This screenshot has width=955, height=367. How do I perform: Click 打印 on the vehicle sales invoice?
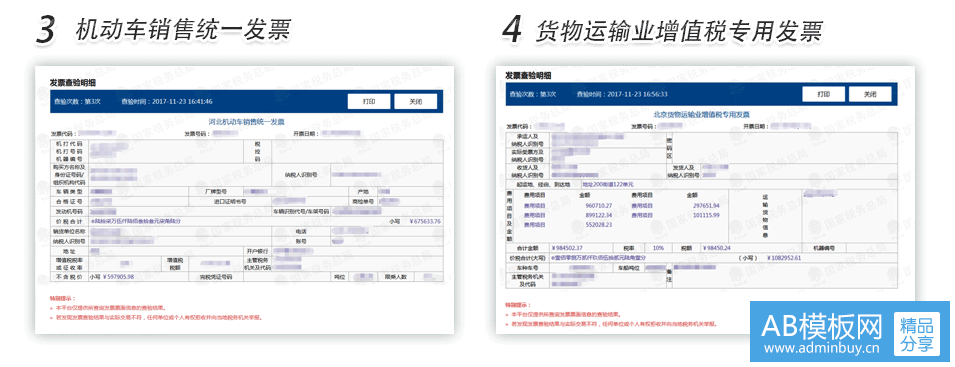click(x=369, y=102)
